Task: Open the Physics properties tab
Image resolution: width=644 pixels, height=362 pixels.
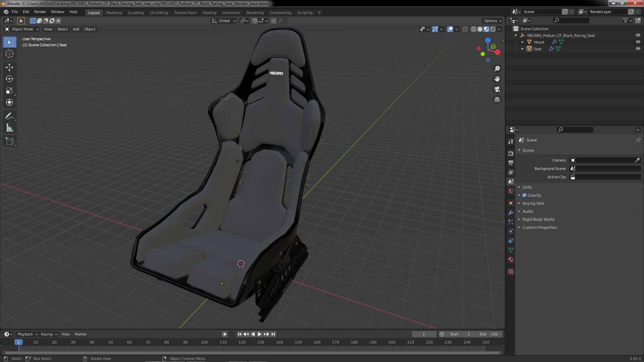Action: (x=511, y=231)
